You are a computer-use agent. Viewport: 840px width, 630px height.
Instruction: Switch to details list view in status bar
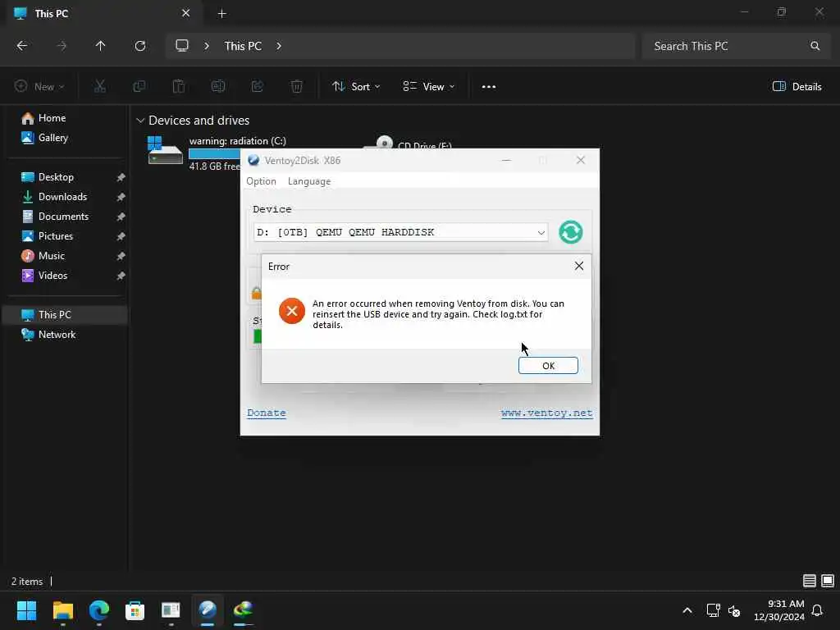[810, 581]
